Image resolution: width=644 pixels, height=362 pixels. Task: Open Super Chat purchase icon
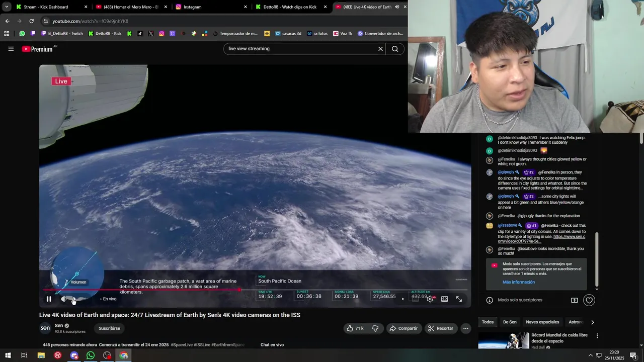point(575,300)
